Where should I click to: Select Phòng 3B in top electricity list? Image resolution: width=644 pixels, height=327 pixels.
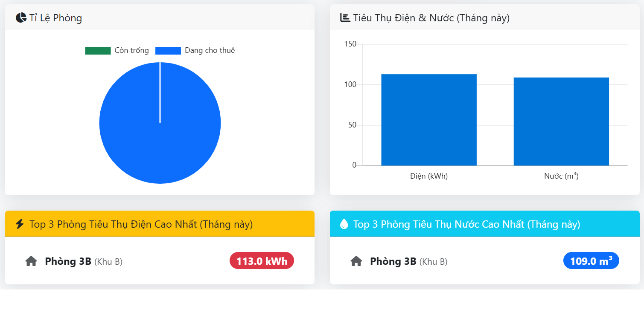pos(68,261)
